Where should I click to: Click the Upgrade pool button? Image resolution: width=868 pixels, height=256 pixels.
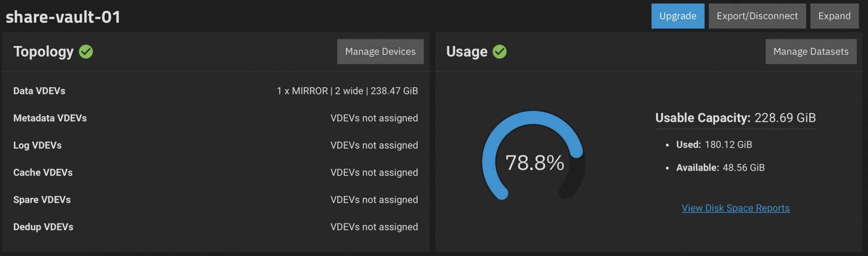(x=678, y=16)
